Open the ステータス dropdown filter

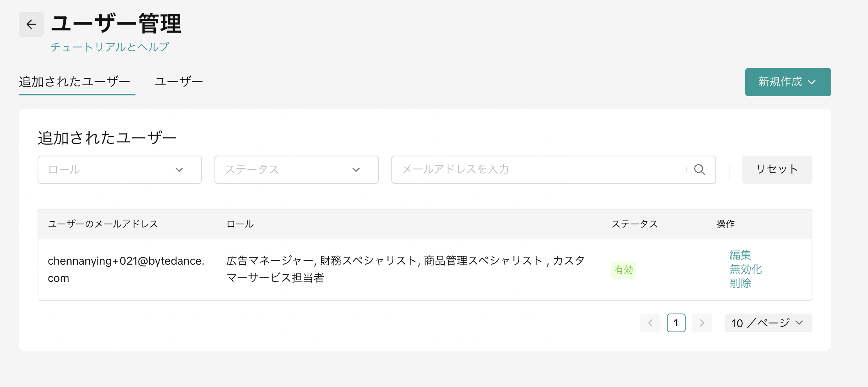pos(297,170)
